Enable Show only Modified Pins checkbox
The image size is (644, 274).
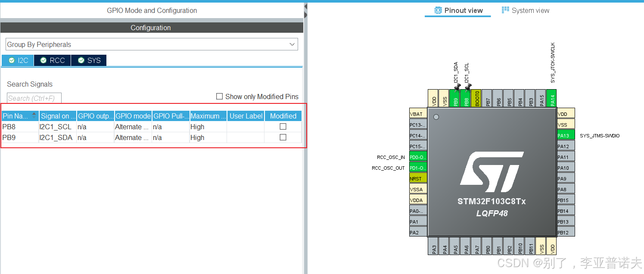219,97
